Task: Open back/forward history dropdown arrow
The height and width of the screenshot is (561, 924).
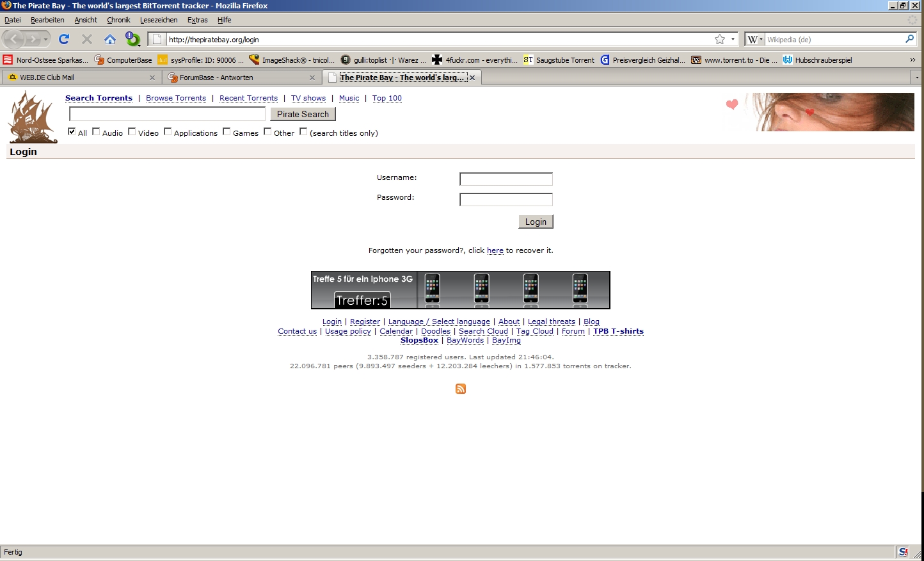Action: click(x=45, y=40)
